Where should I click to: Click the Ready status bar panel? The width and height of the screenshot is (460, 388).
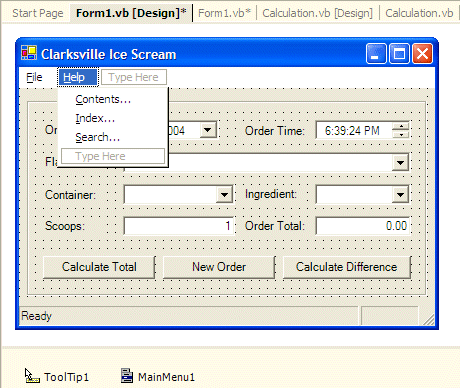(x=189, y=316)
